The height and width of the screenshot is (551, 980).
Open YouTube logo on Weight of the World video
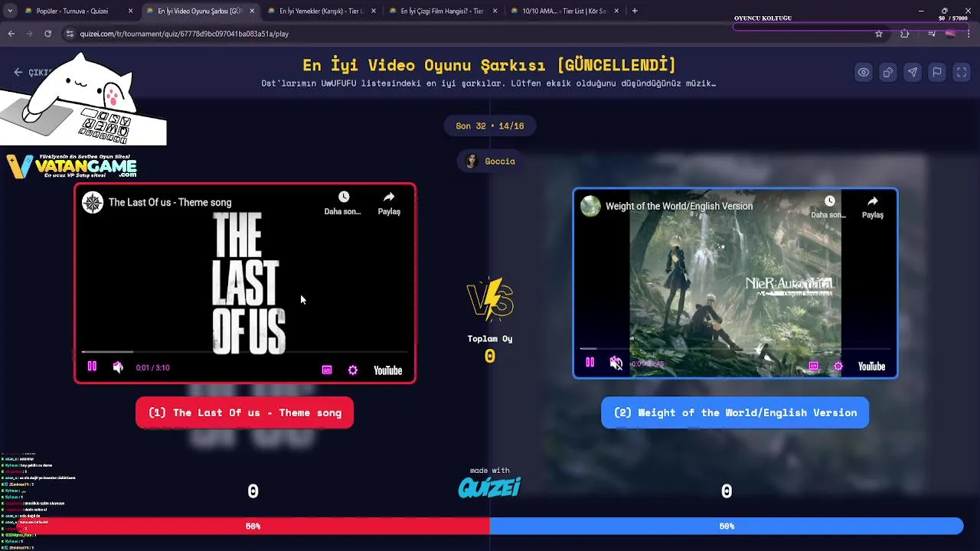click(x=871, y=367)
